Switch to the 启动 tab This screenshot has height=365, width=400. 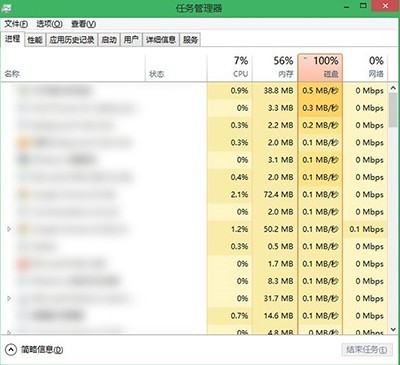109,40
